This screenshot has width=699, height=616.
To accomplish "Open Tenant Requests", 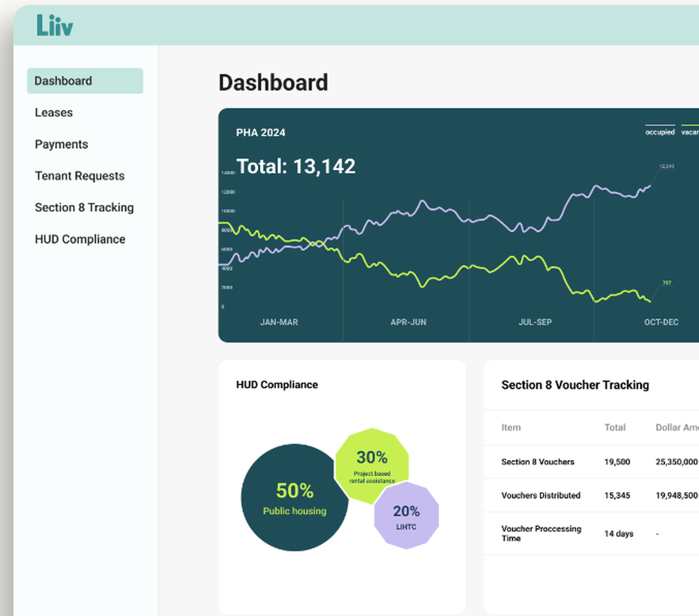I will click(x=80, y=176).
